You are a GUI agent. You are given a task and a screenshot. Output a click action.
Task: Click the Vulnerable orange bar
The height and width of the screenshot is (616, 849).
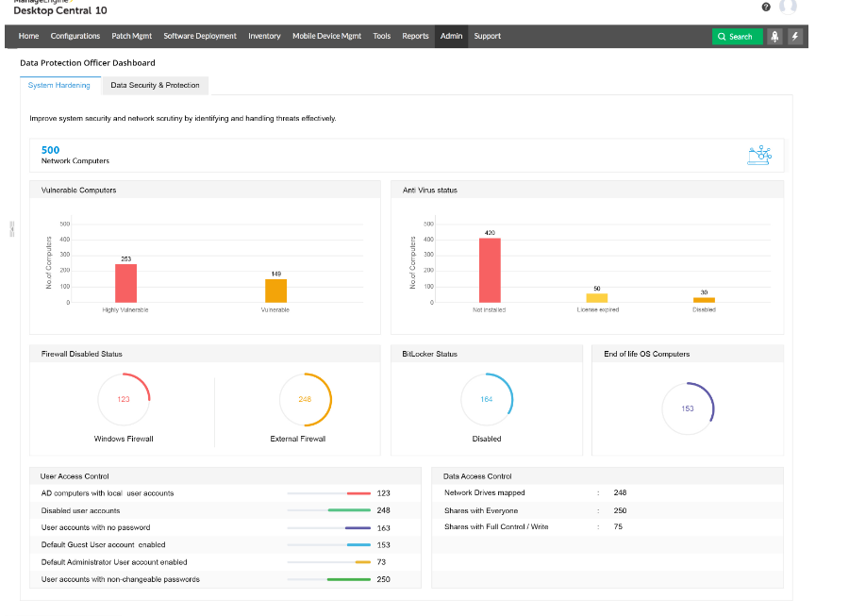[275, 291]
